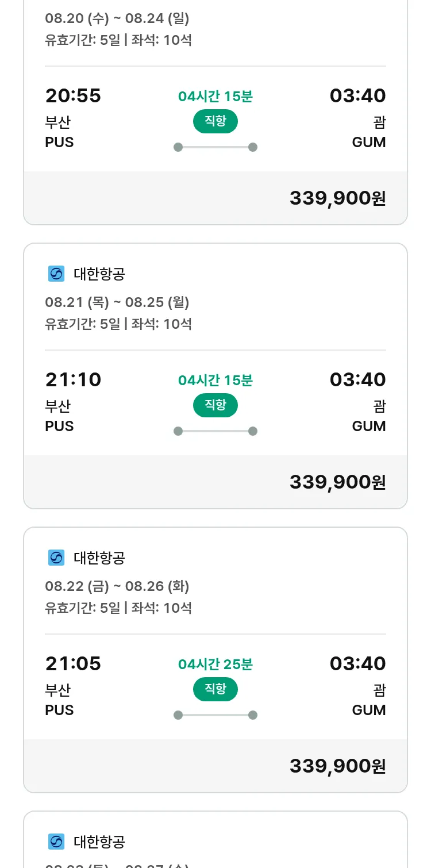Tap the 직항 badge on the 21:05 flight
The image size is (431, 868).
click(x=215, y=689)
